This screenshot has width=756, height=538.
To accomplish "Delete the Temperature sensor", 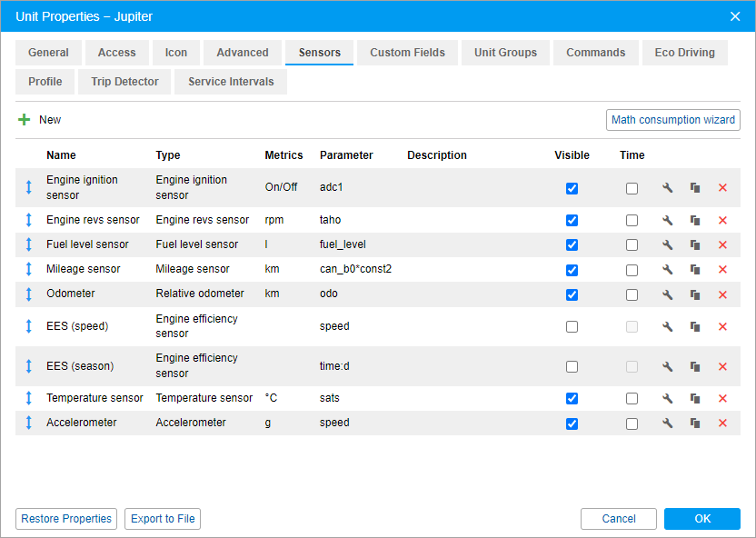I will tap(722, 399).
